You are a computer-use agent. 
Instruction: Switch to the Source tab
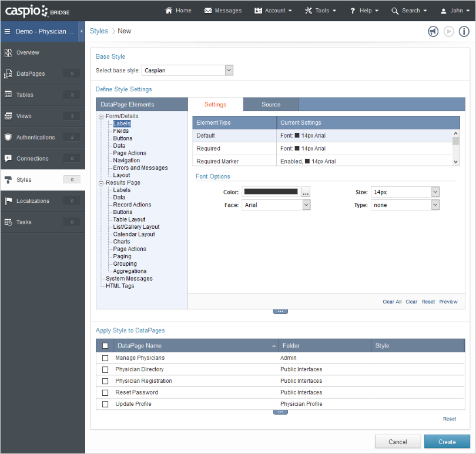(271, 105)
